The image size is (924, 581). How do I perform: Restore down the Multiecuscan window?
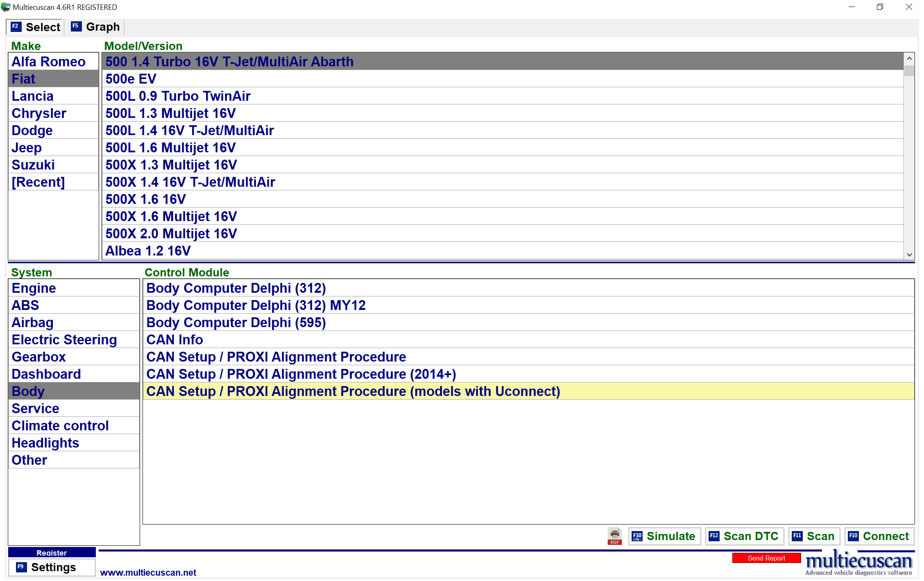click(880, 7)
